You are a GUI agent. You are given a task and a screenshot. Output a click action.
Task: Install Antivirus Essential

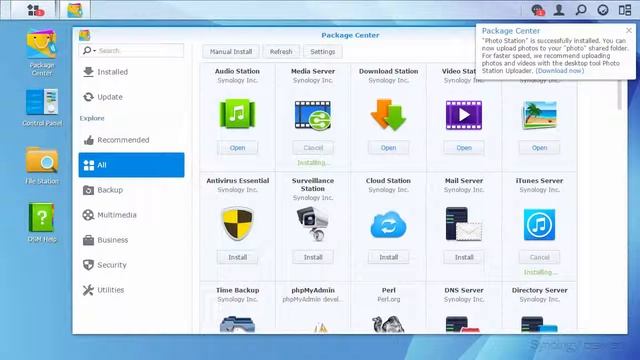coord(237,257)
